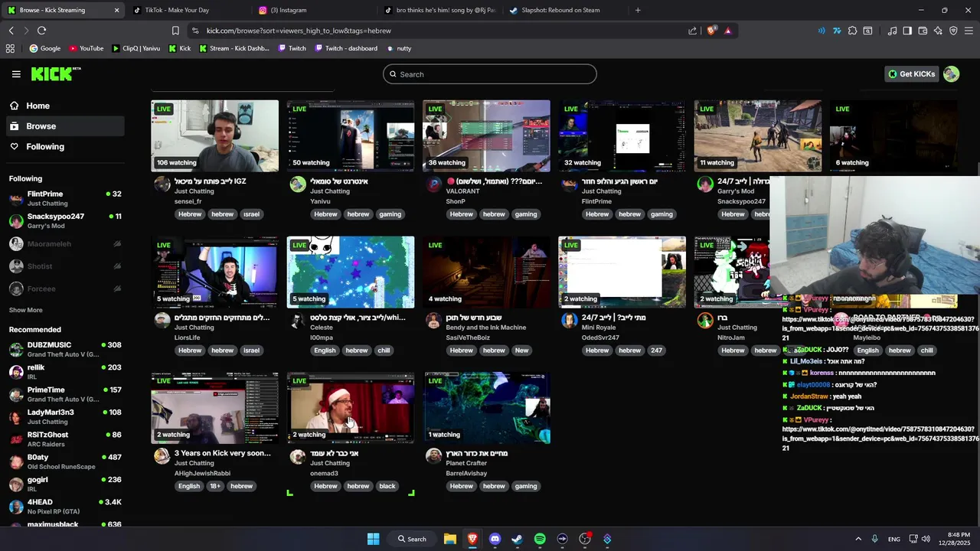Open the 106 watching stream thumbnail

click(215, 135)
